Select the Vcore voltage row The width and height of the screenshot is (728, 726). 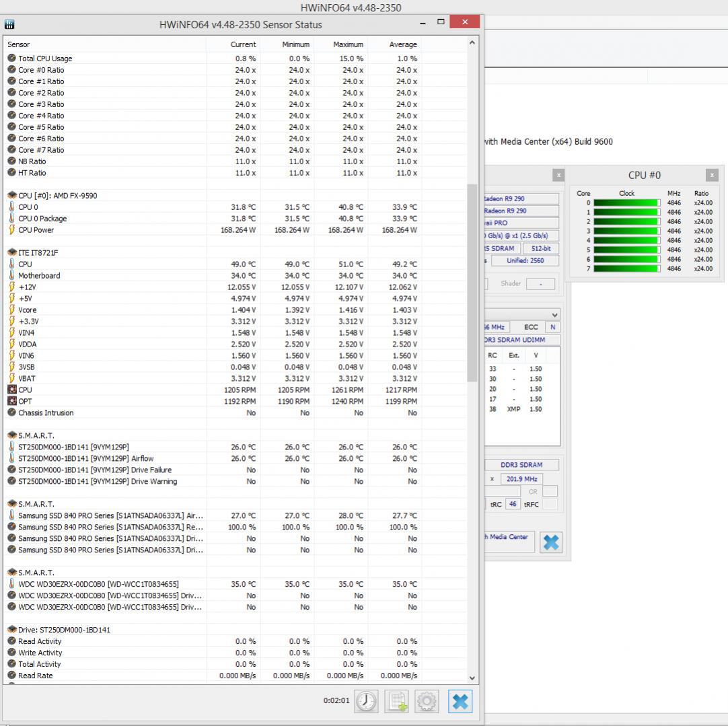coord(28,310)
